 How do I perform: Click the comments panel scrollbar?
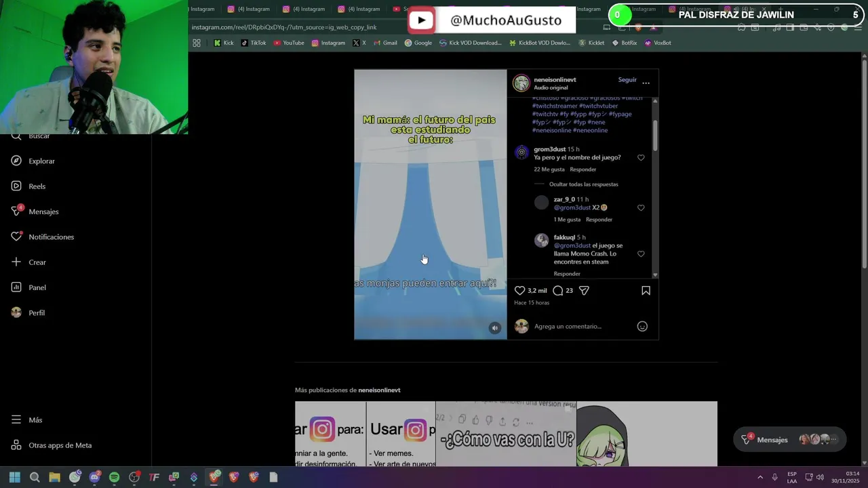655,136
